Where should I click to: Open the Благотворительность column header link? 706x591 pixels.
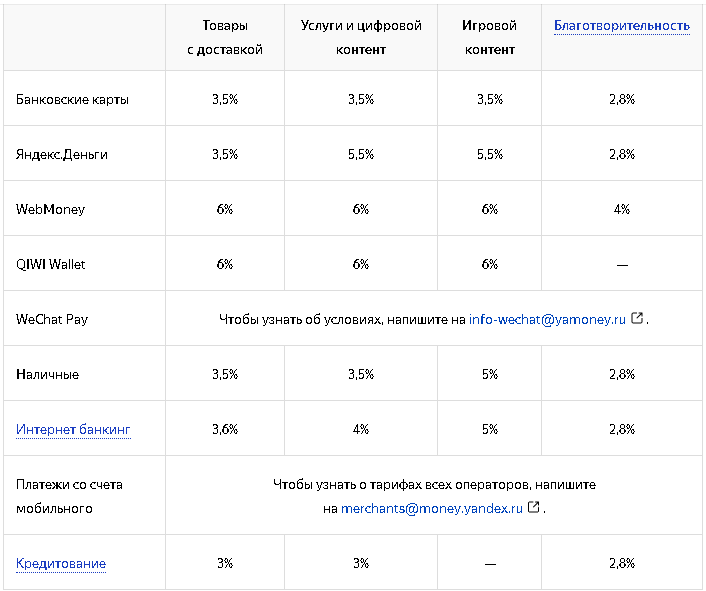(x=621, y=26)
